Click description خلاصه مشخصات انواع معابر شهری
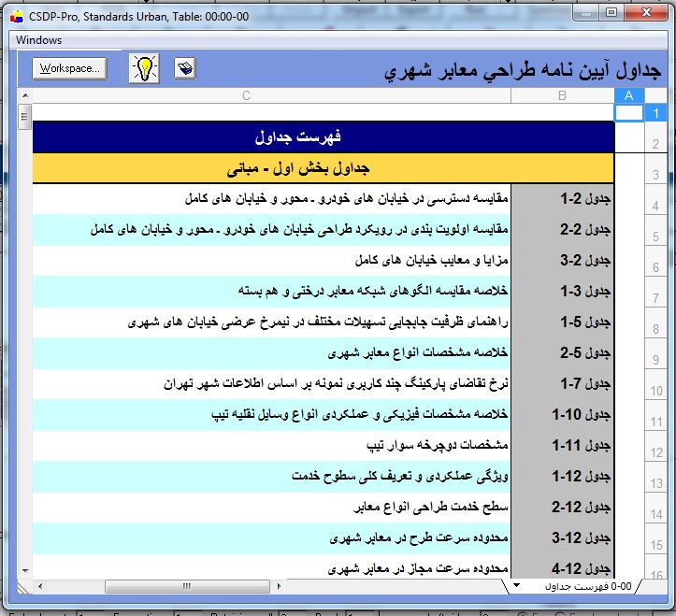 (x=418, y=353)
